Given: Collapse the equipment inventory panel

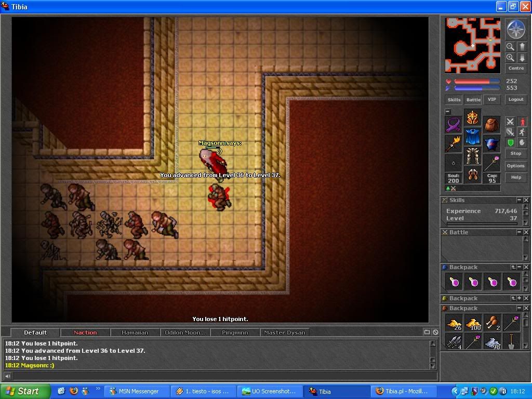Looking at the screenshot, I should click(448, 112).
